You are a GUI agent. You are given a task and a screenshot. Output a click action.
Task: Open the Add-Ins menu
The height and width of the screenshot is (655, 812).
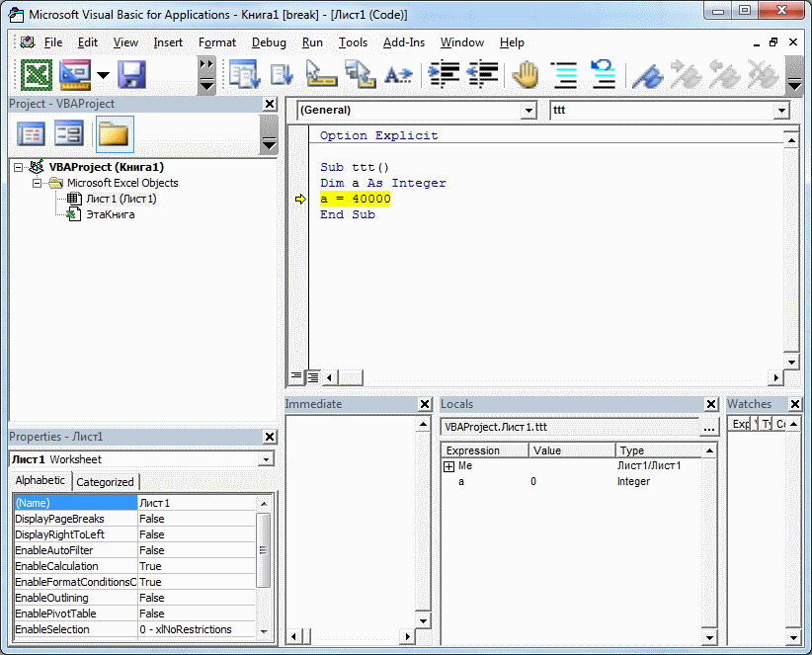[x=404, y=42]
